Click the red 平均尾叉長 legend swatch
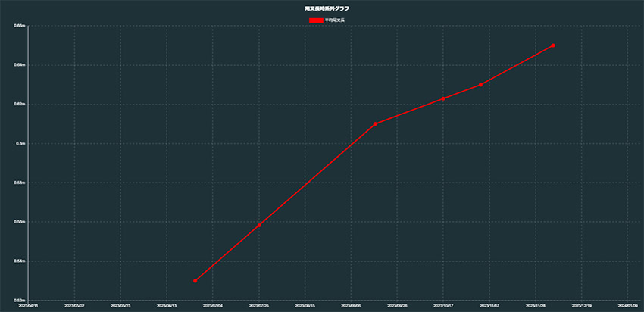 click(316, 20)
